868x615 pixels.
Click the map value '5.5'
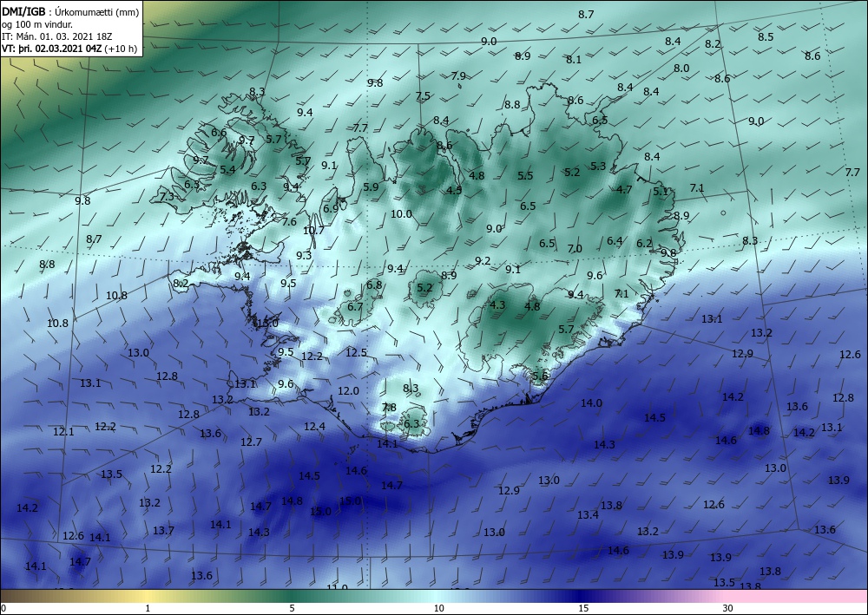pos(525,176)
